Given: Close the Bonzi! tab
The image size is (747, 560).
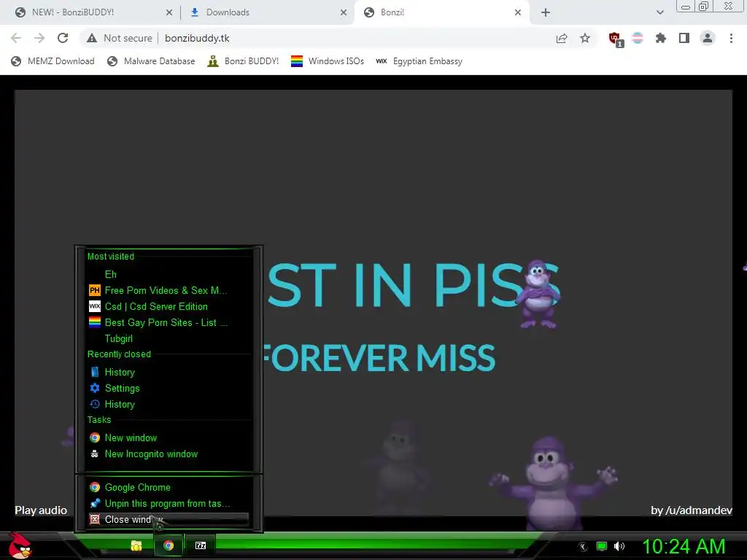Looking at the screenshot, I should coord(518,12).
